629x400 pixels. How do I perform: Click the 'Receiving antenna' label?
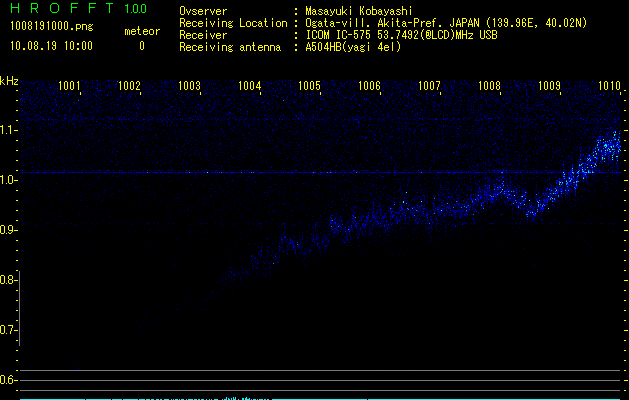pos(230,47)
